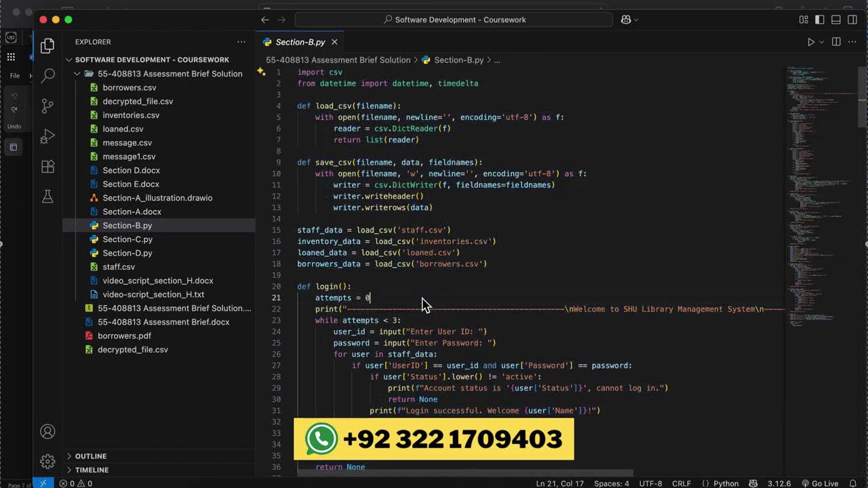Open borrowers.csv in the explorer

[x=130, y=87]
